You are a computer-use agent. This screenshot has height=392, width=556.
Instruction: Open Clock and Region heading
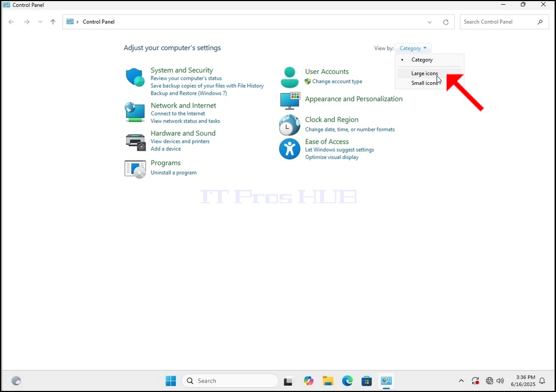click(x=332, y=120)
